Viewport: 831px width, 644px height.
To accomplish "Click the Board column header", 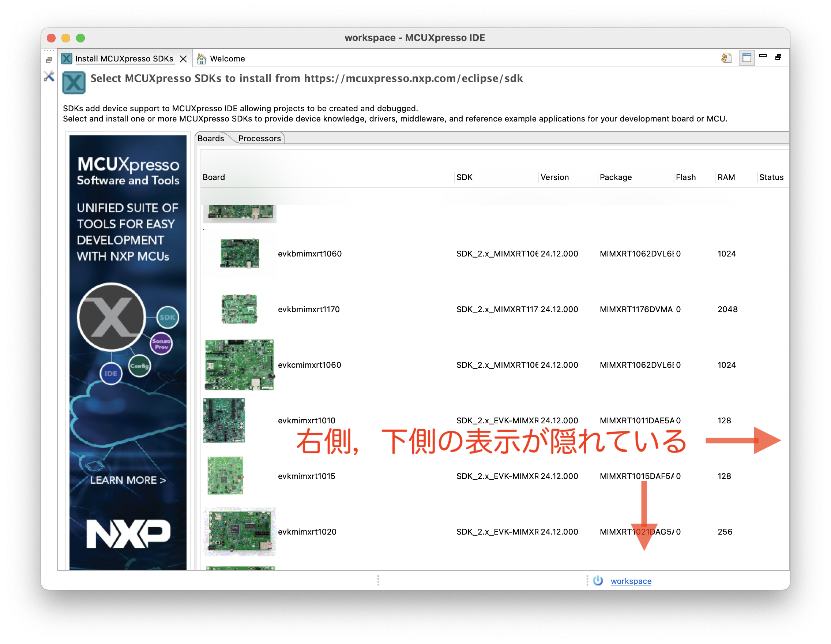I will pyautogui.click(x=214, y=177).
